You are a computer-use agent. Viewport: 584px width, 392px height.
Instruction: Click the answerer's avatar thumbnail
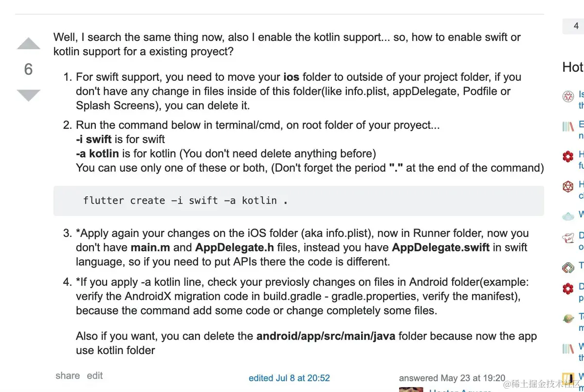(411, 389)
